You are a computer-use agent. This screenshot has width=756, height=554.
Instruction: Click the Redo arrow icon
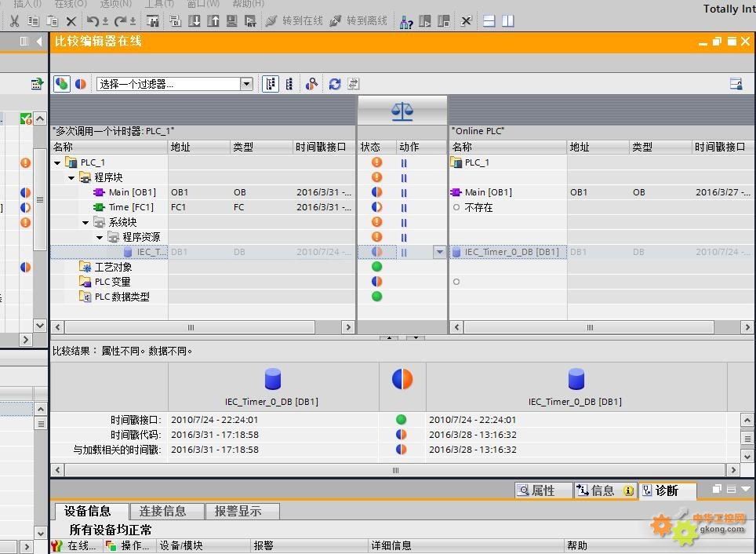click(x=120, y=21)
